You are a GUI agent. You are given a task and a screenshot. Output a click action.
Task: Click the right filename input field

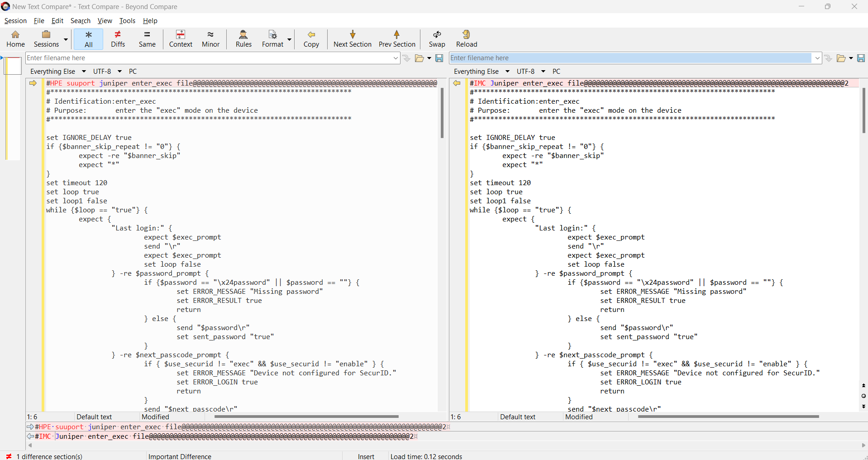(x=630, y=58)
